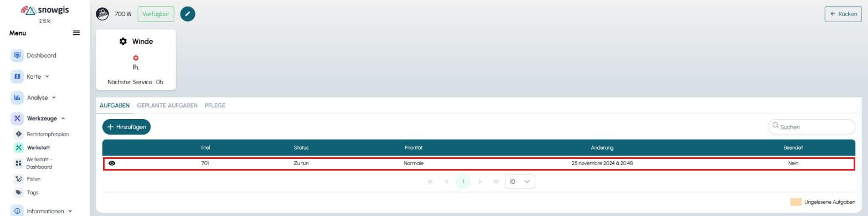
Task: Open Werkstatt in the sidebar
Action: click(38, 147)
